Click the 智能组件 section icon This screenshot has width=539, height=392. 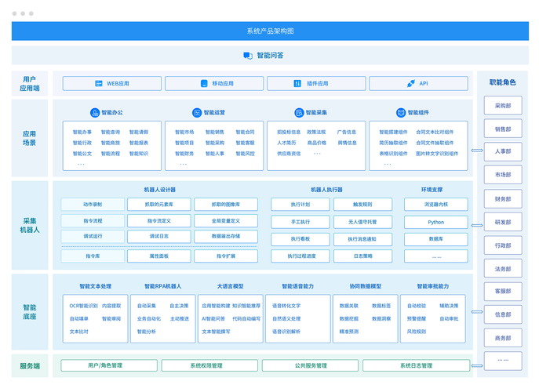click(400, 112)
